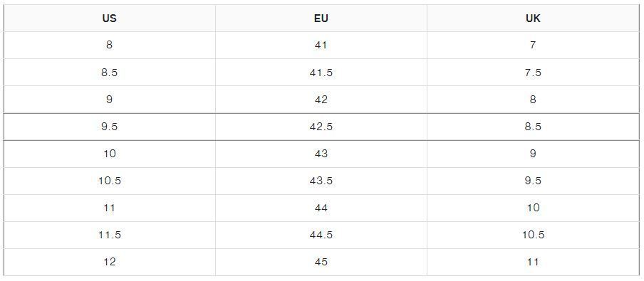This screenshot has height=281, width=644.
Task: Select highlighted US 9.5 row cell
Action: pos(109,127)
